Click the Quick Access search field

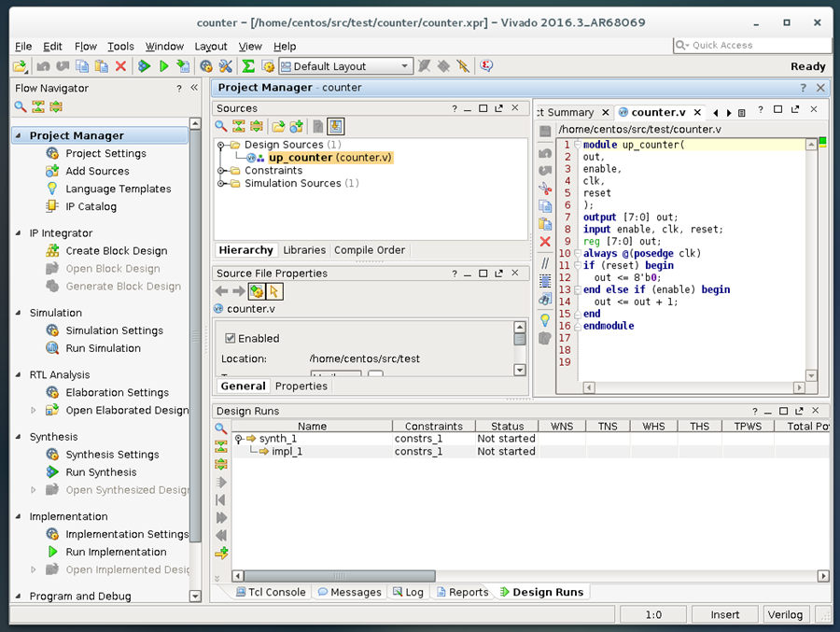[751, 45]
